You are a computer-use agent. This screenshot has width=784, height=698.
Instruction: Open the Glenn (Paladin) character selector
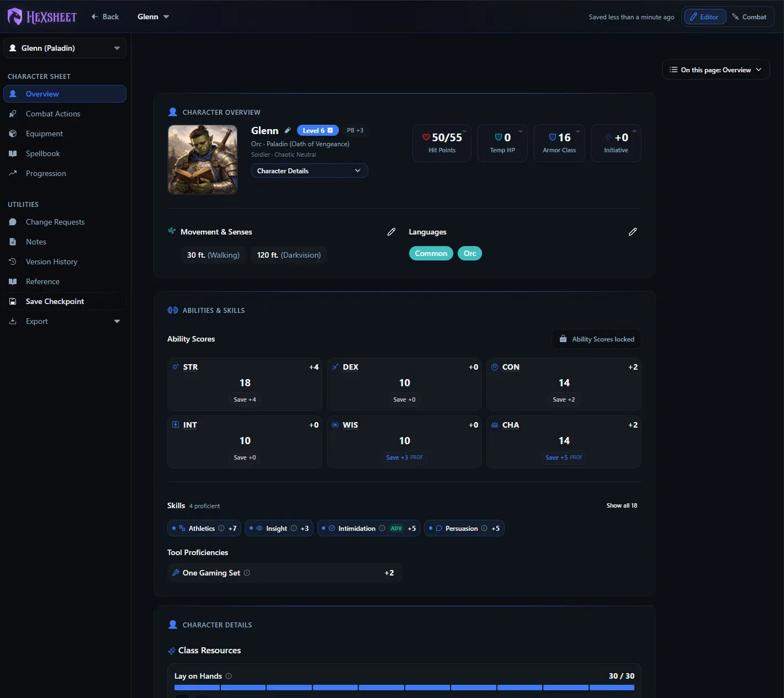[x=65, y=48]
